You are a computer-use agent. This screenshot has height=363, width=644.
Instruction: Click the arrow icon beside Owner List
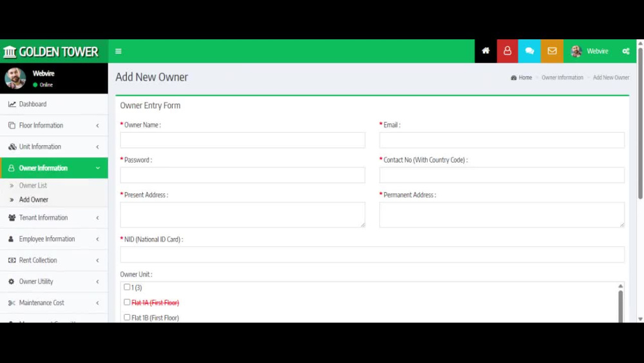[12, 186]
